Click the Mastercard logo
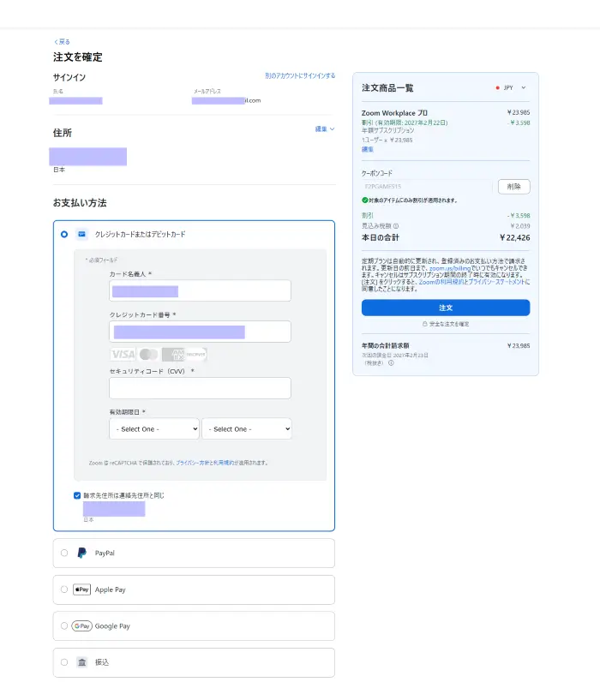The width and height of the screenshot is (600, 700). pyautogui.click(x=148, y=355)
